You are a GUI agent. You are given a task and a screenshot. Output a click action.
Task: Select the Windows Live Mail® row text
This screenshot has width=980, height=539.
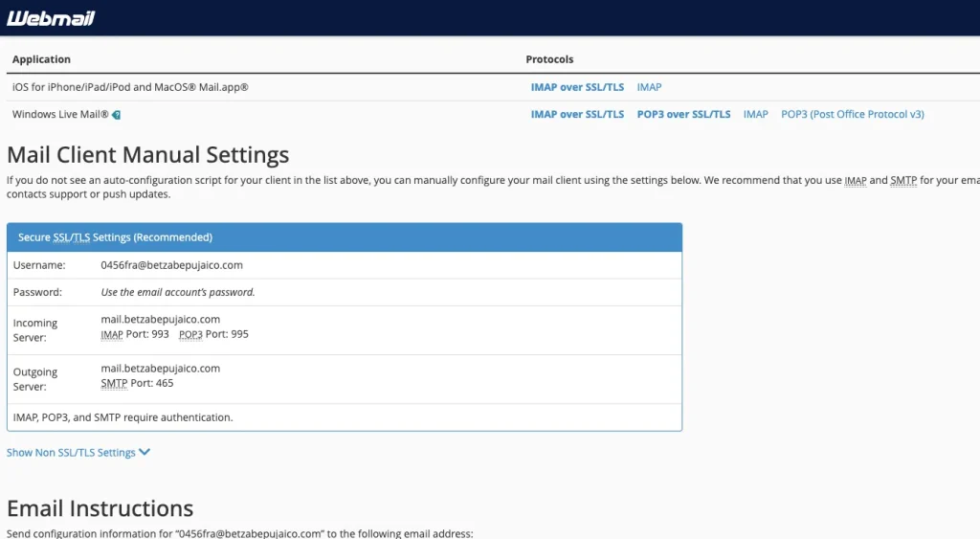coord(60,115)
